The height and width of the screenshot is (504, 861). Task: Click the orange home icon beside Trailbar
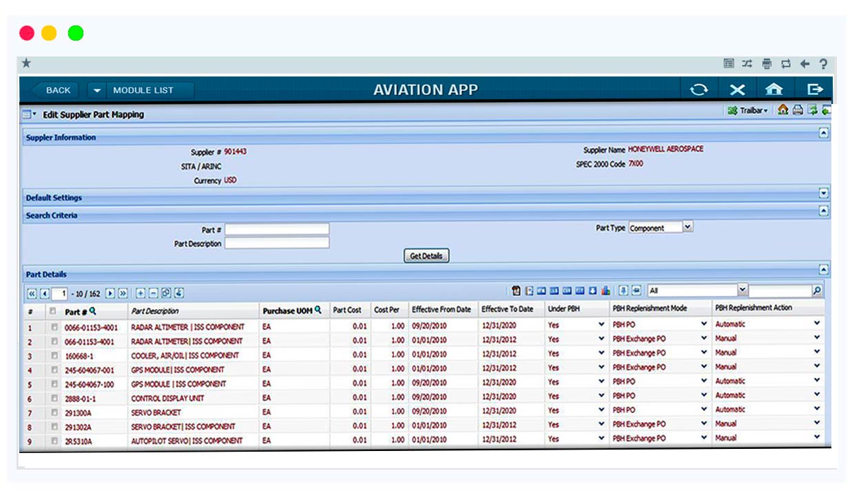(783, 110)
